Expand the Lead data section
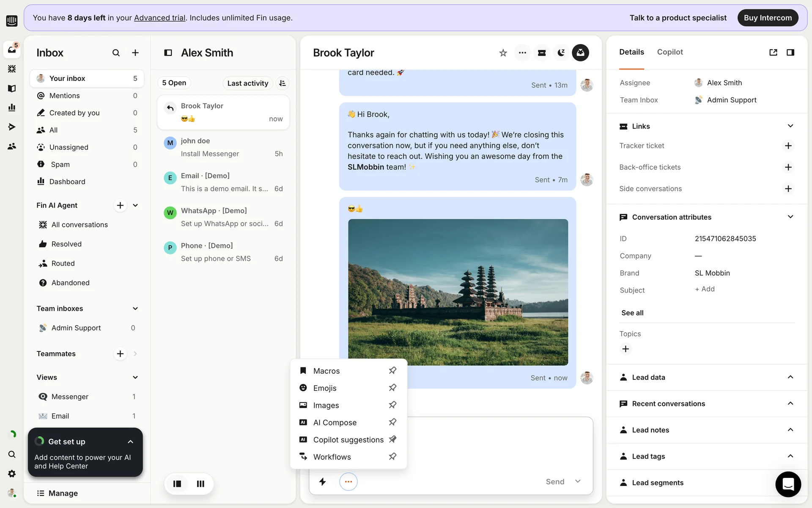The height and width of the screenshot is (508, 812). pos(790,377)
